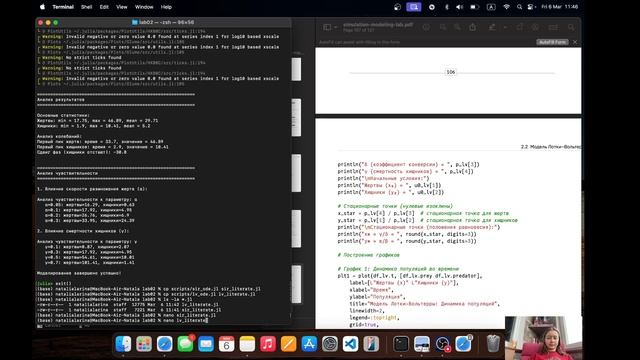Click the "nano lv_literate" command prompt line
Image resolution: width=640 pixels, height=360 pixels.
pyautogui.click(x=122, y=320)
